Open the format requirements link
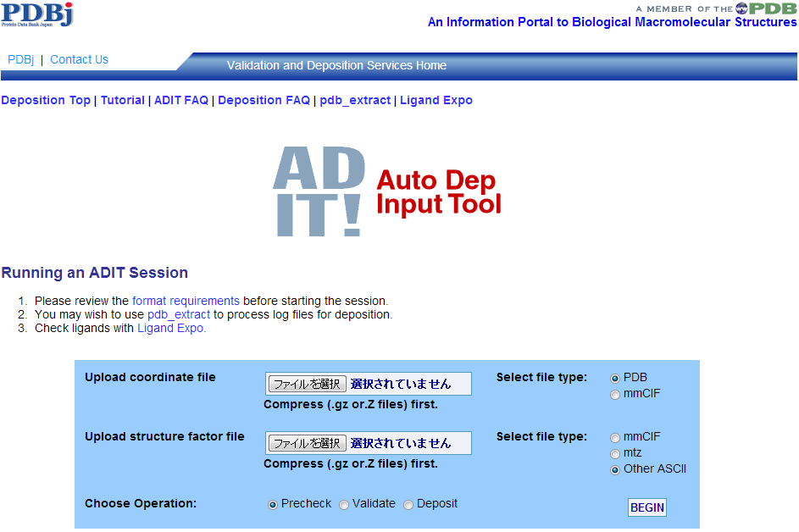 186,301
